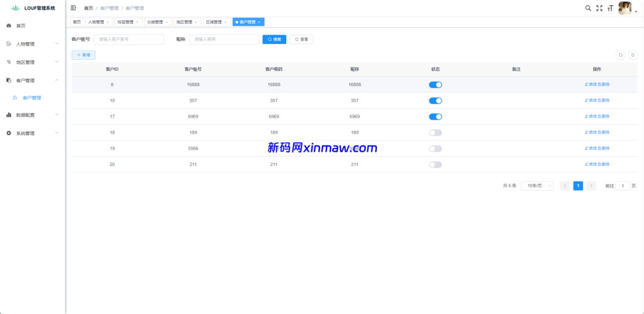Click the 人物管理 sidebar icon
Viewport: 644px width, 314px height.
click(x=9, y=44)
